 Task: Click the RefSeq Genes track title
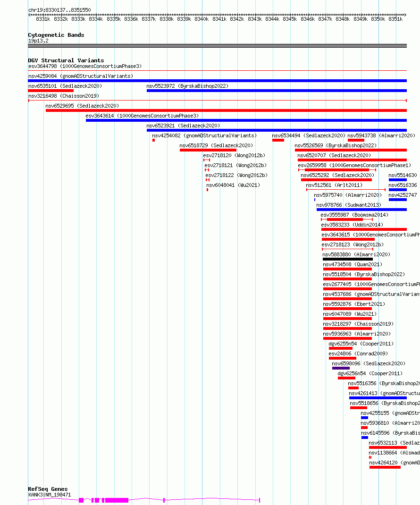48,489
